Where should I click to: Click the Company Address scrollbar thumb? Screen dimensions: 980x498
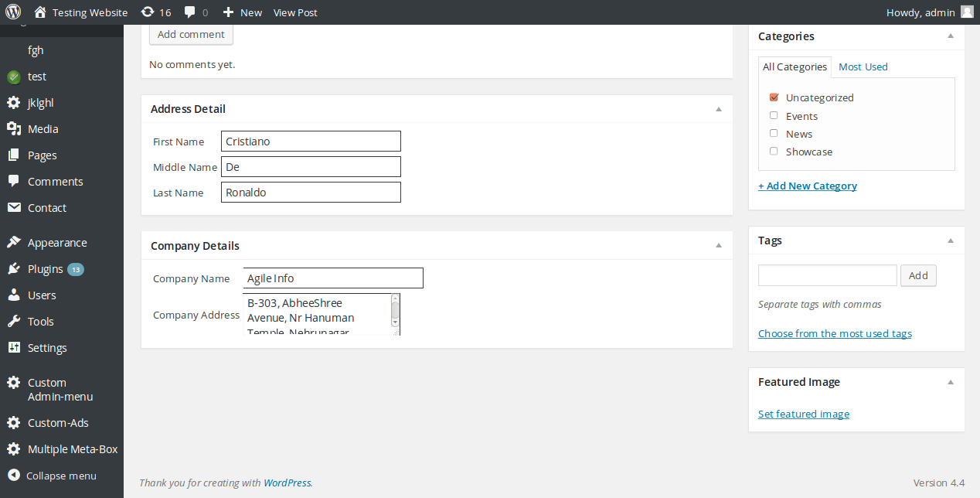coord(395,310)
